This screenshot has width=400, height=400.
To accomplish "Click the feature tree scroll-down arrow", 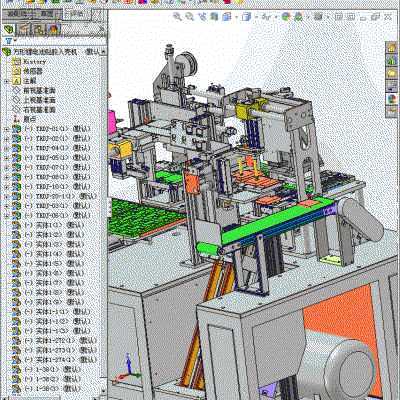I will pyautogui.click(x=103, y=390).
